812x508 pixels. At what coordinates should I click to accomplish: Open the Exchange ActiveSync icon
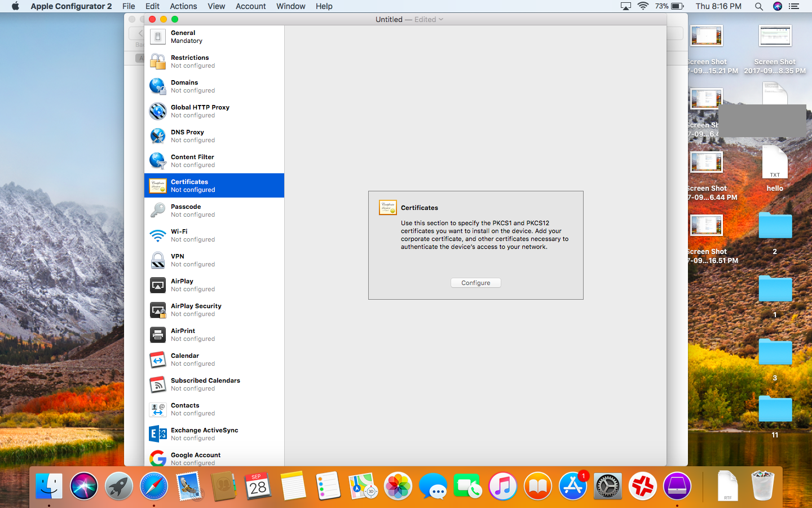coord(158,434)
